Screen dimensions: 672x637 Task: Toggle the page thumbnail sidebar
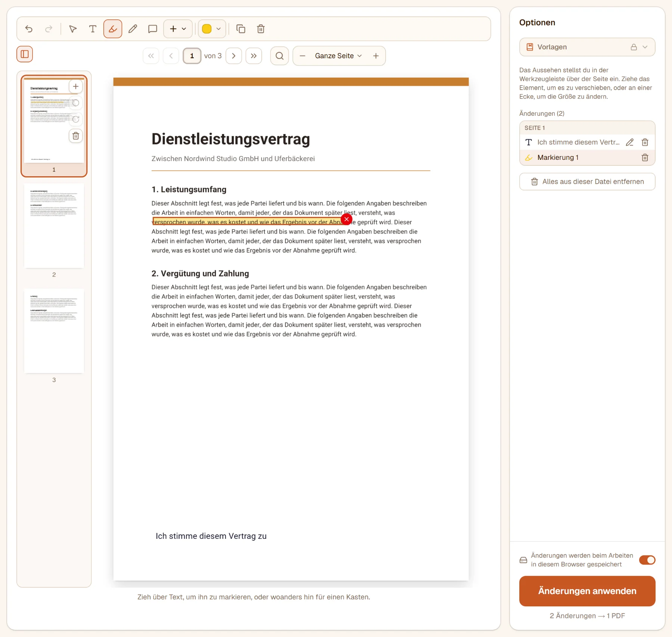click(x=25, y=54)
